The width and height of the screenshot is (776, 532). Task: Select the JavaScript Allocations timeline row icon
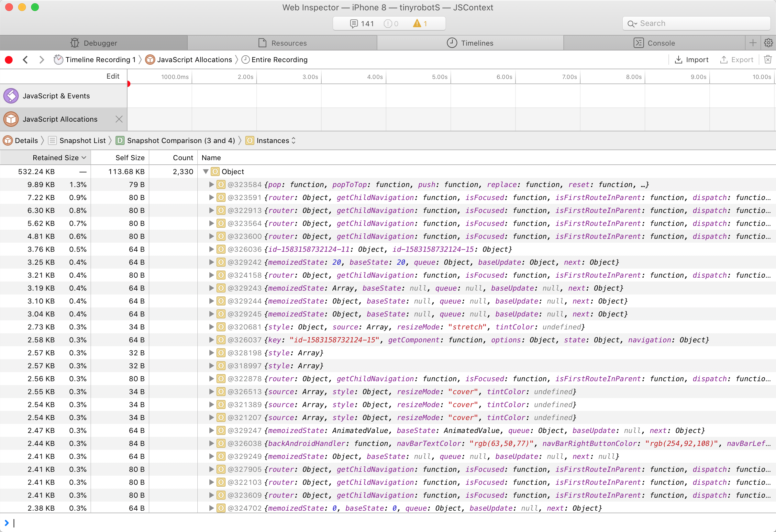(x=11, y=119)
